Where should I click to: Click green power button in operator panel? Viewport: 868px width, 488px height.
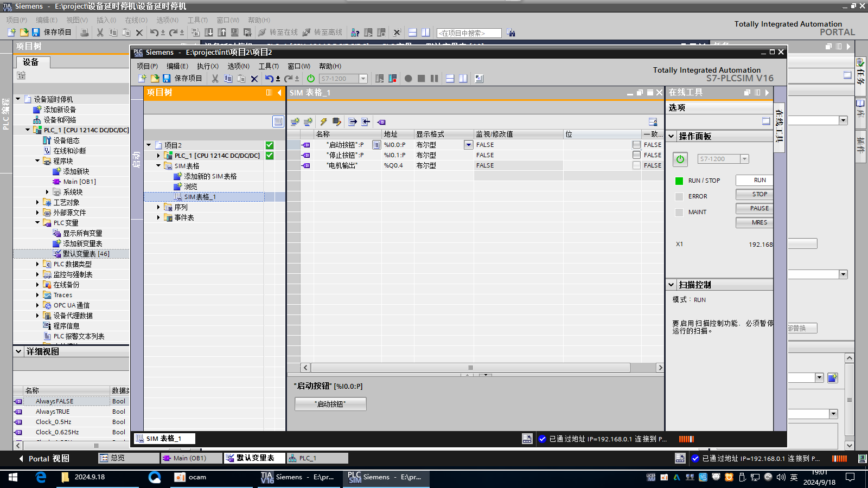[680, 159]
